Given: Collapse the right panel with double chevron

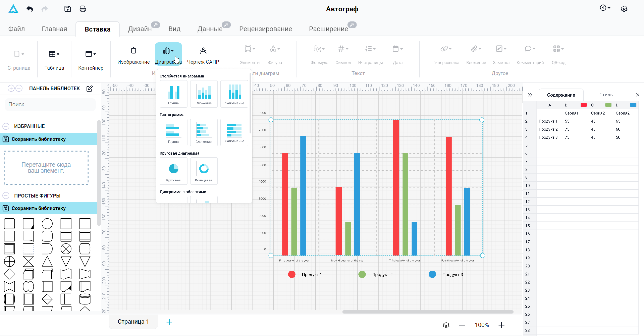Looking at the screenshot, I should 529,95.
